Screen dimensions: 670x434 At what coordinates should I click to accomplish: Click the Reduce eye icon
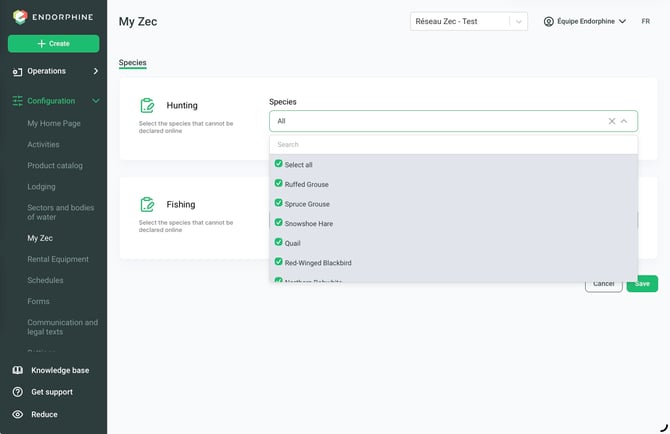pos(18,414)
